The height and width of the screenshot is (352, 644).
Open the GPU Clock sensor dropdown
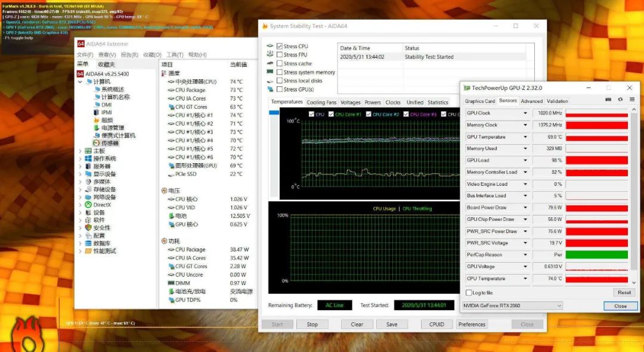pos(525,113)
